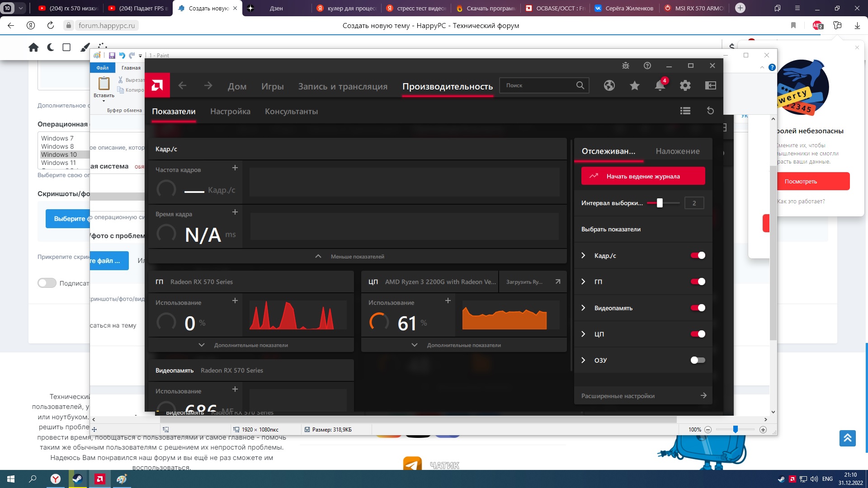Toggle ЦП tracking switch
868x488 pixels.
[x=698, y=334]
